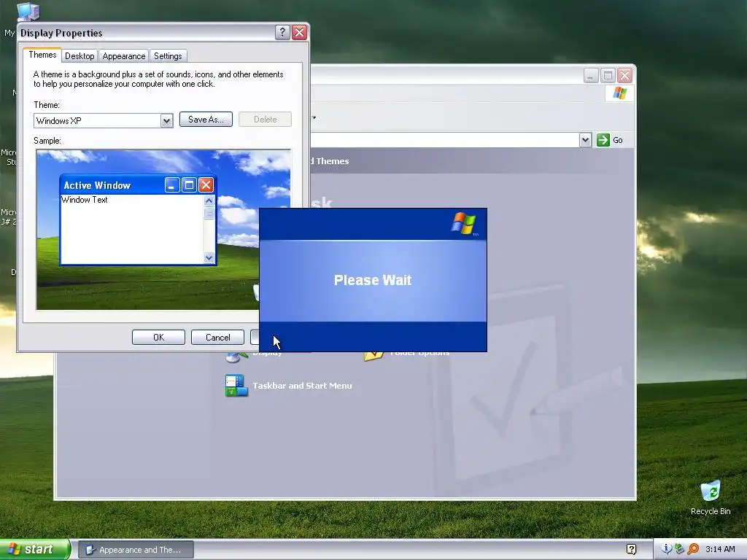Click the Appearance and The... taskbar button
This screenshot has width=747, height=560.
136,550
